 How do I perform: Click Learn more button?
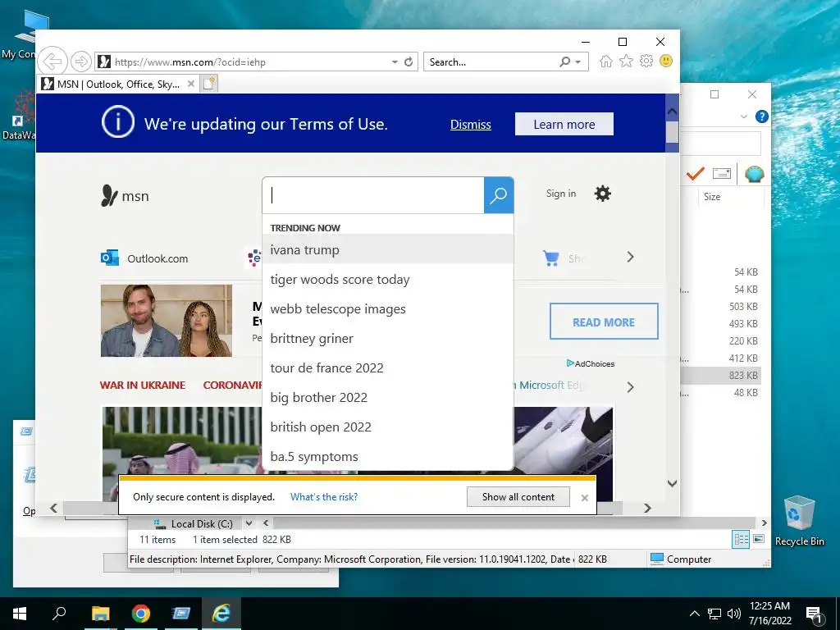coord(564,125)
